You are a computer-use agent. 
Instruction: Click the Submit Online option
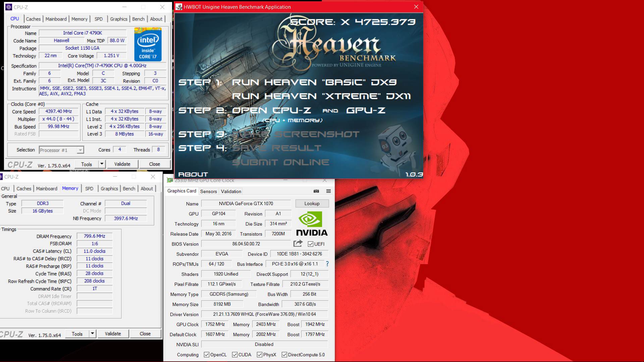tap(281, 162)
